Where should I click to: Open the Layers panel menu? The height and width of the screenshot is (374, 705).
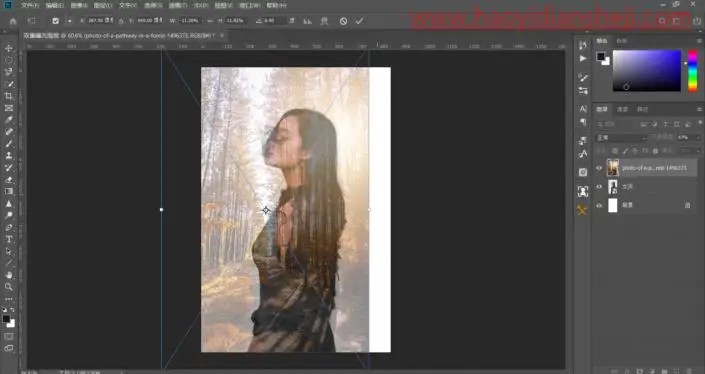point(699,109)
